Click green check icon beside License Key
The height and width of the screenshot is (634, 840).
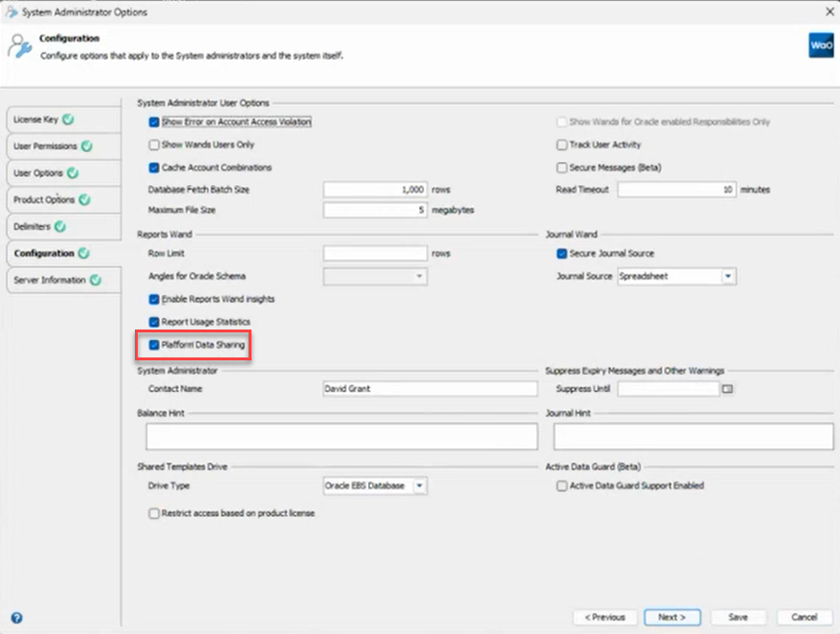tap(68, 119)
